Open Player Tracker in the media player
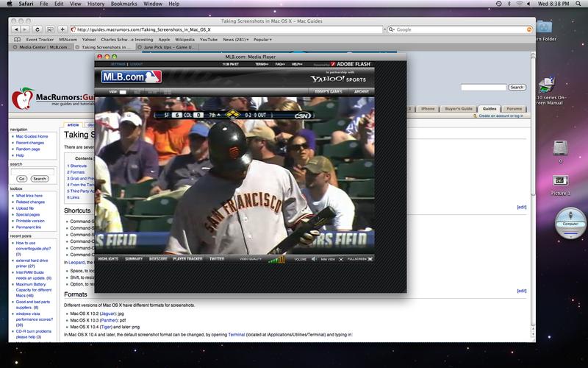The width and height of the screenshot is (588, 368). [187, 259]
